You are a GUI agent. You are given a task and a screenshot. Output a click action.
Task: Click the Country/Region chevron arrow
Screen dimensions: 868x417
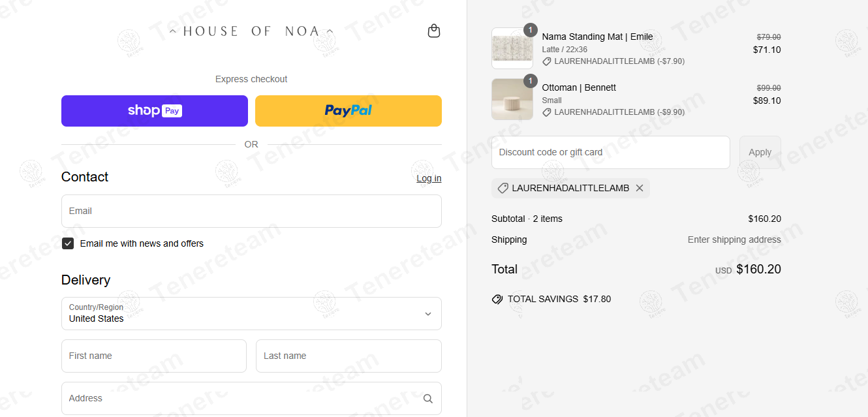[x=428, y=314]
